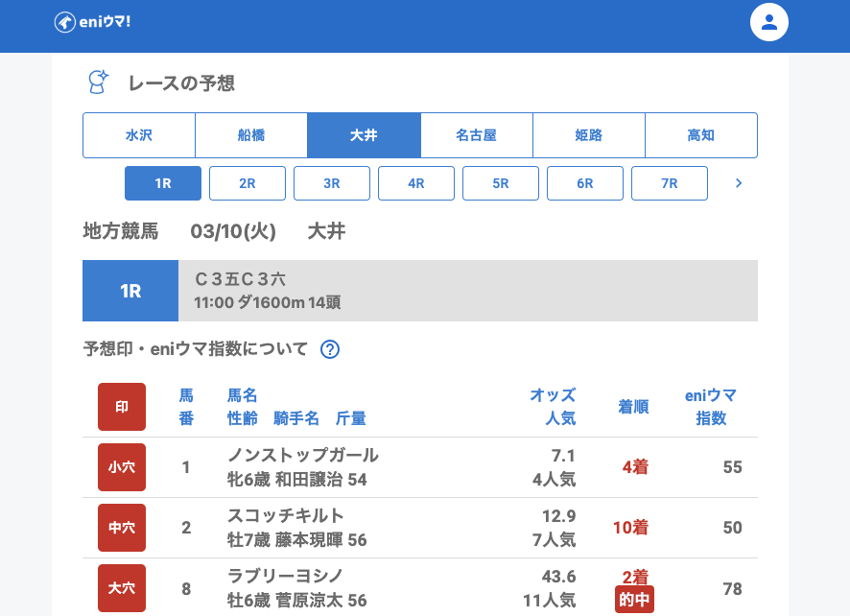Choose race 7R button
850x616 pixels.
670,183
